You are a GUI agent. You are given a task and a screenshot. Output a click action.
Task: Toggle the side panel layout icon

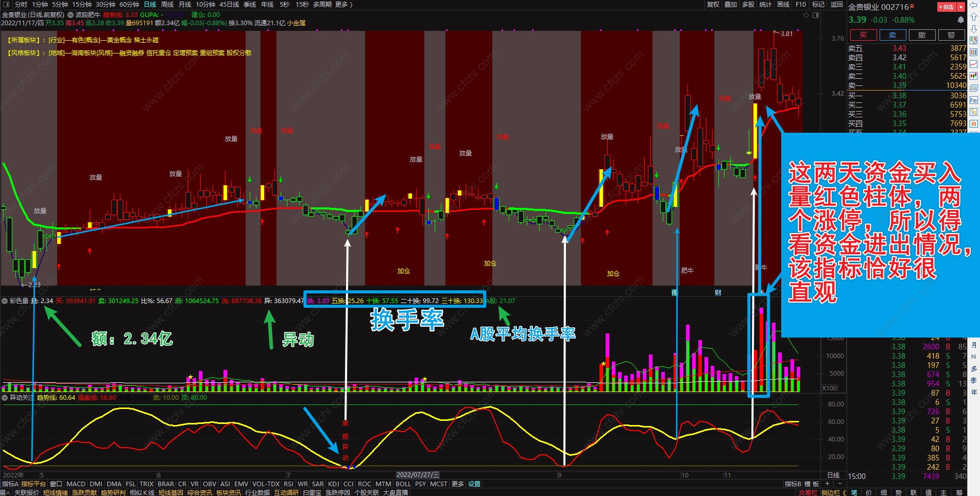point(816,15)
